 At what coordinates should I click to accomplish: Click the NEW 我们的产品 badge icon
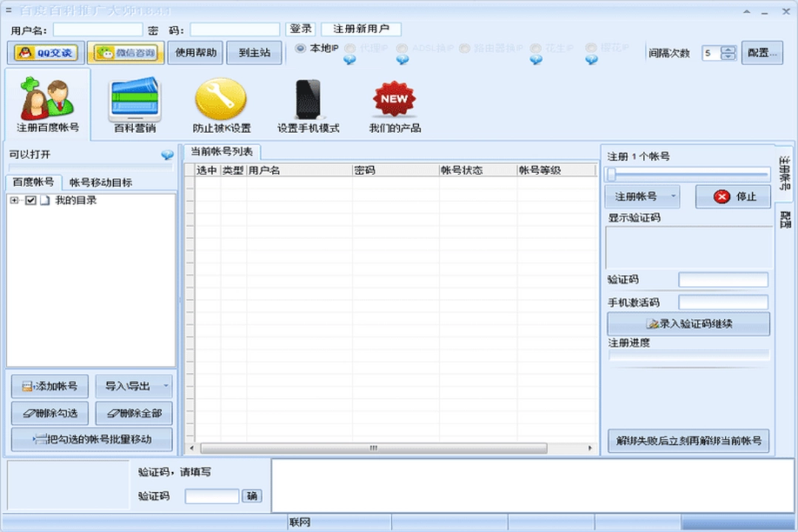tap(394, 98)
